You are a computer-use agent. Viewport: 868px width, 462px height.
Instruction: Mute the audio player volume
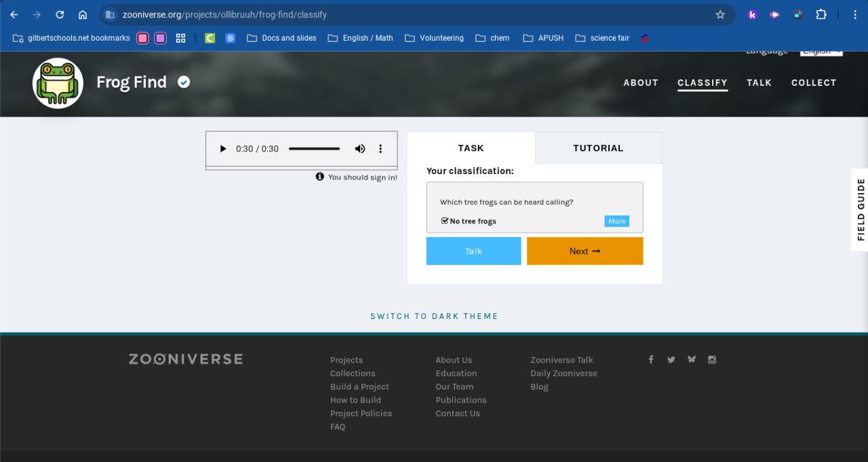point(360,149)
